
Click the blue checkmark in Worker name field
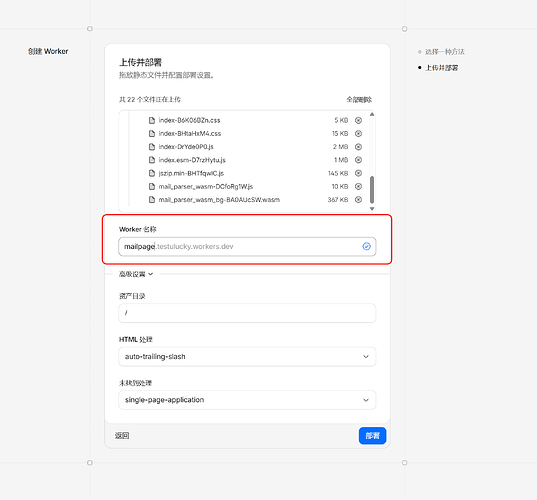[366, 246]
